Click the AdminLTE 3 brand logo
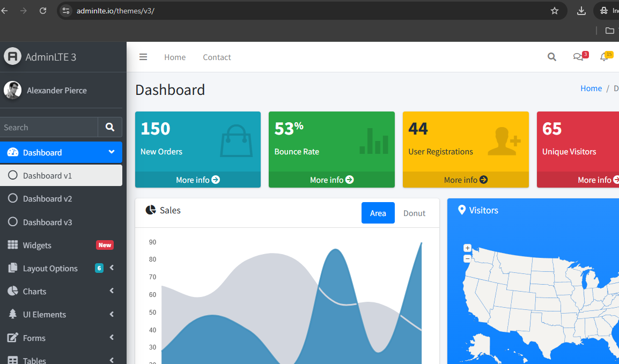Image resolution: width=619 pixels, height=364 pixels. pos(12,57)
